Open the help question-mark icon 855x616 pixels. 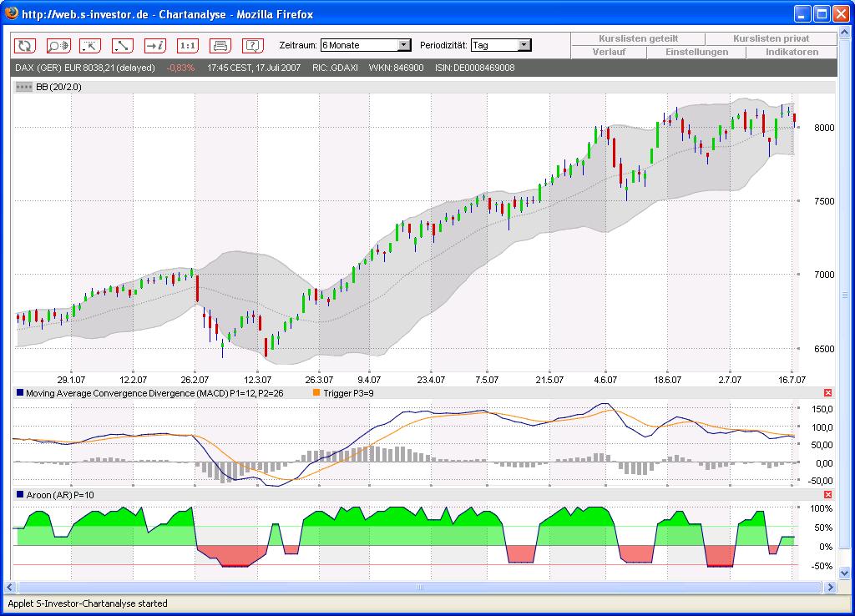[253, 46]
